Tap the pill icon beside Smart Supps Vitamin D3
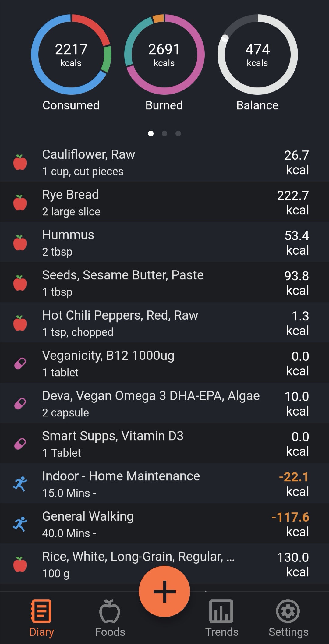 (20, 444)
